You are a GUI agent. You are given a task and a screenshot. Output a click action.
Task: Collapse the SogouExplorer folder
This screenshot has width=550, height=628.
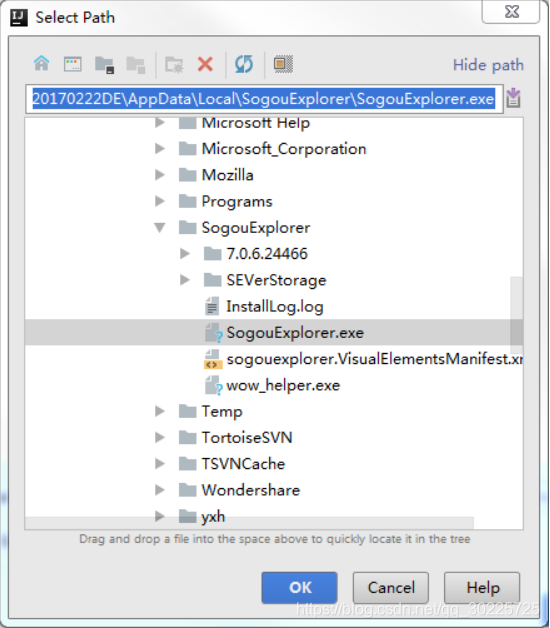click(160, 227)
